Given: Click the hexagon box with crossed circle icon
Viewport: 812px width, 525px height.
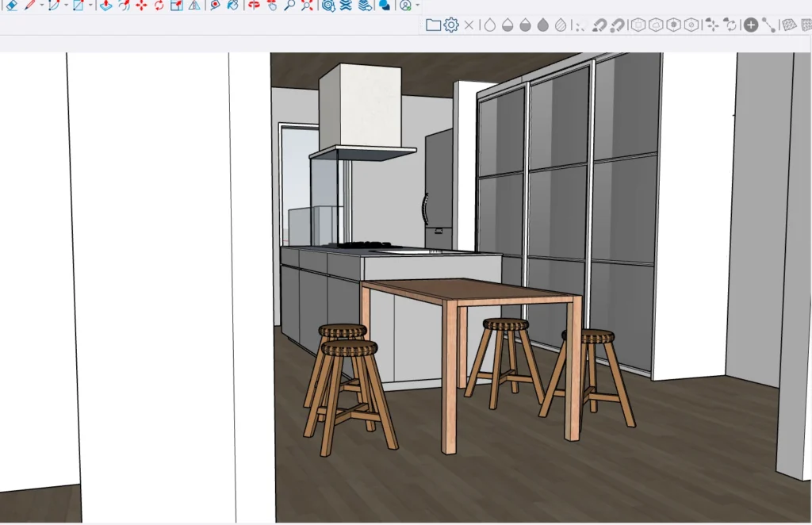Looking at the screenshot, I should (x=691, y=25).
